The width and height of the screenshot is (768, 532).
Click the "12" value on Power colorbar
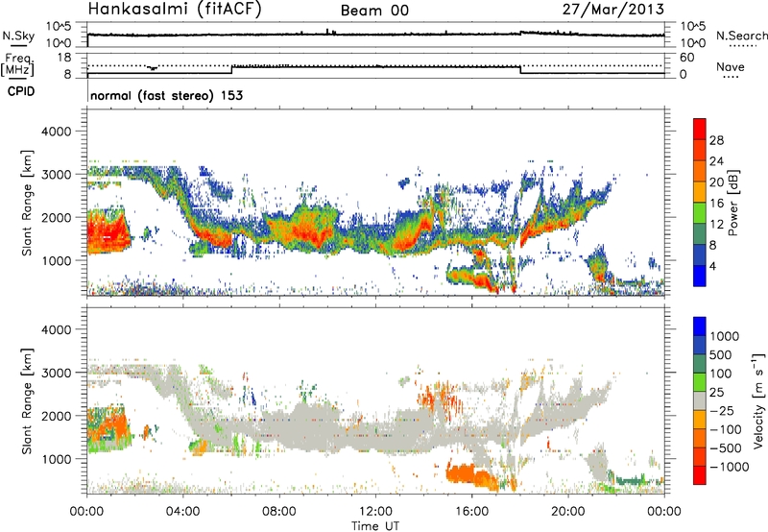point(716,225)
